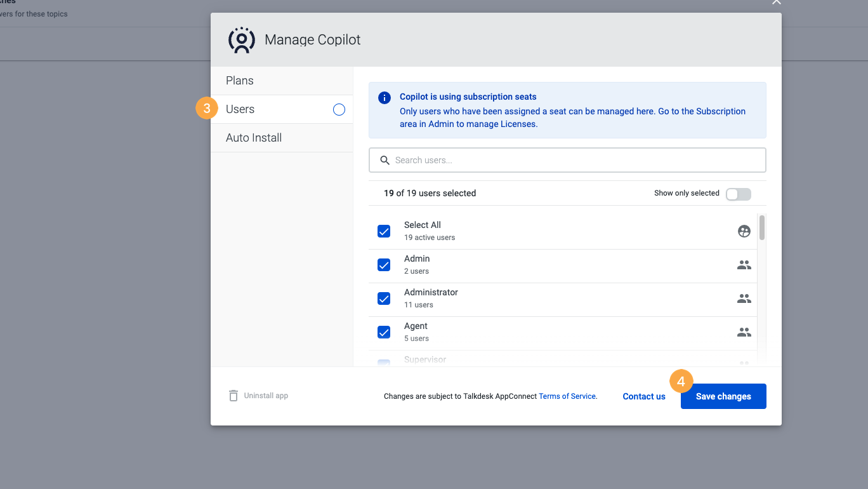Click the Save changes button
The width and height of the screenshot is (868, 489).
(x=723, y=396)
